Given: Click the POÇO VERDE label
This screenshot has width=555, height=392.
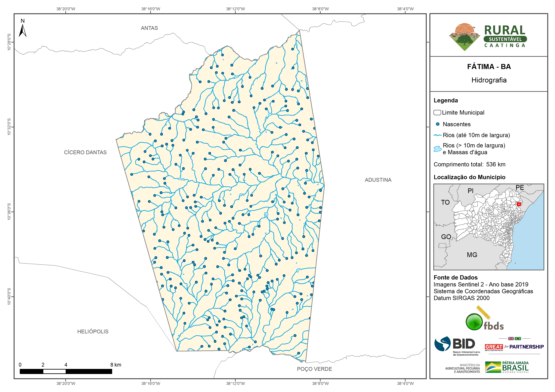Looking at the screenshot, I should point(314,369).
